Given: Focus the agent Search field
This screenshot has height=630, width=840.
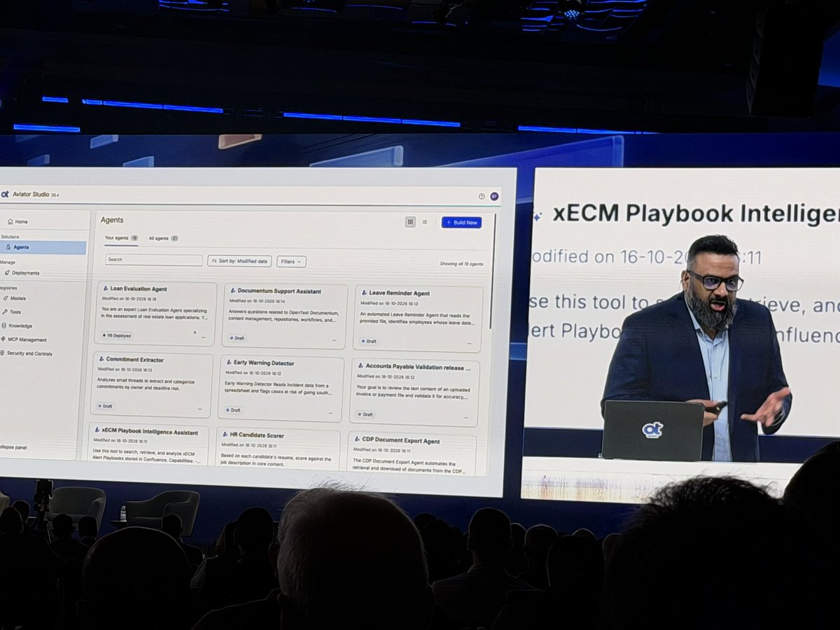Looking at the screenshot, I should tap(153, 260).
